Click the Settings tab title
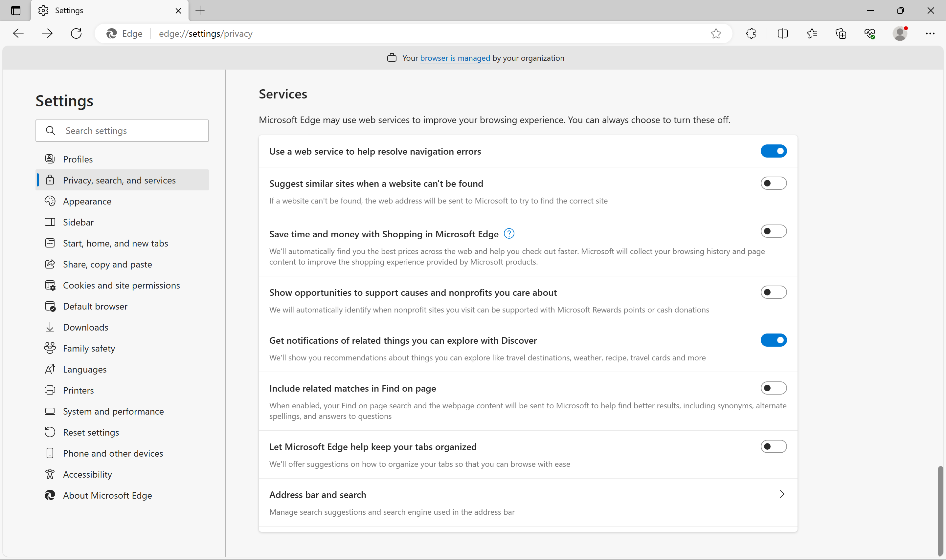Screen dimensions: 946x560 [69, 11]
